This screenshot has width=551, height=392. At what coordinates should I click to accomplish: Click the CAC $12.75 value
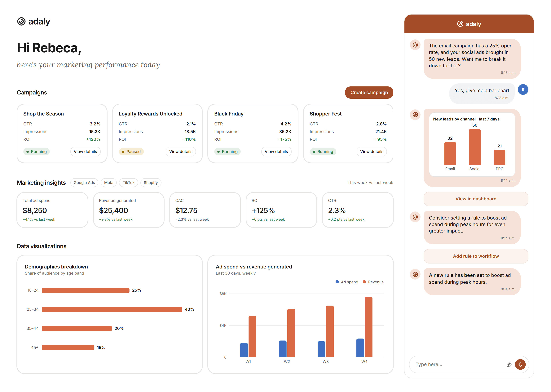(x=186, y=211)
